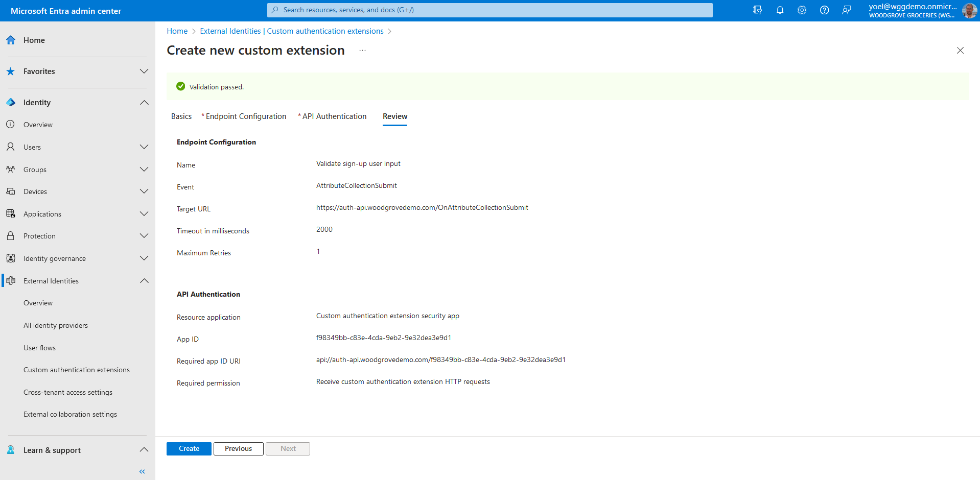Open the more options ellipsis beside title
This screenshot has height=480, width=980.
[x=362, y=51]
